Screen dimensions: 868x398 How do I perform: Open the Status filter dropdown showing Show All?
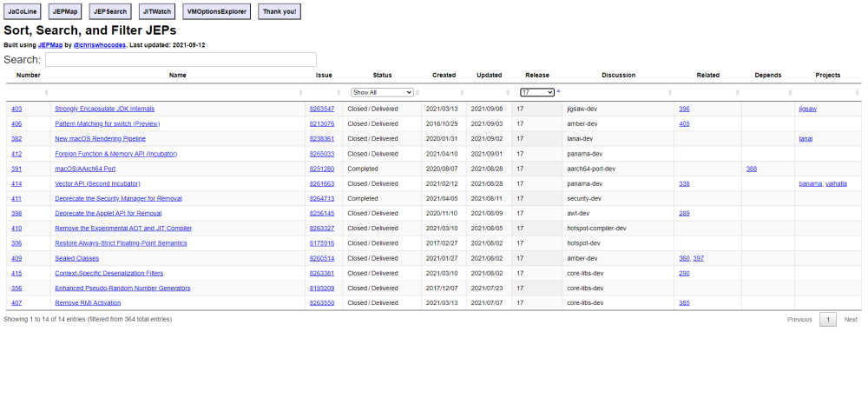[x=382, y=92]
